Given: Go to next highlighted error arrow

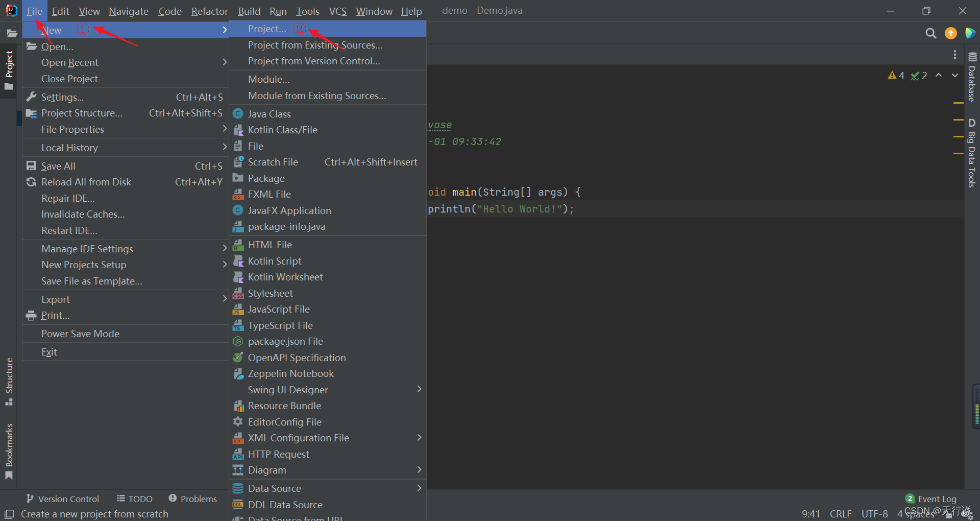Looking at the screenshot, I should pos(955,76).
